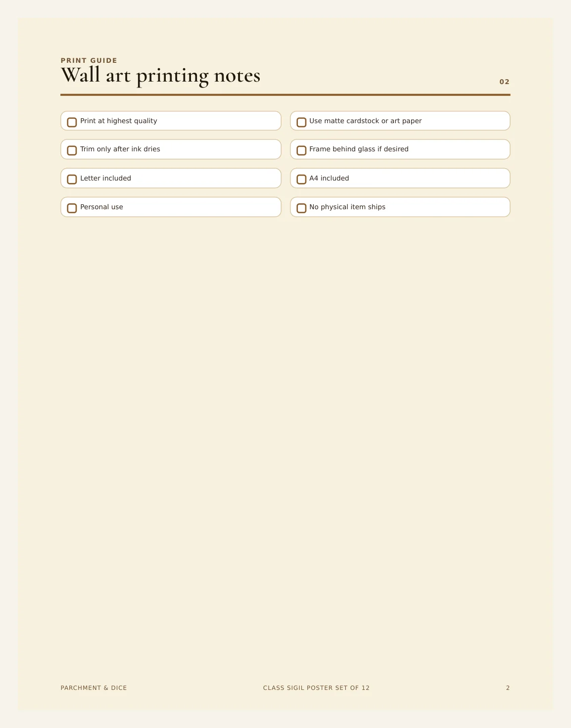Viewport: 571px width, 728px height.
Task: Click the 'Frame behind glass if desired' text
Action: [x=359, y=149]
